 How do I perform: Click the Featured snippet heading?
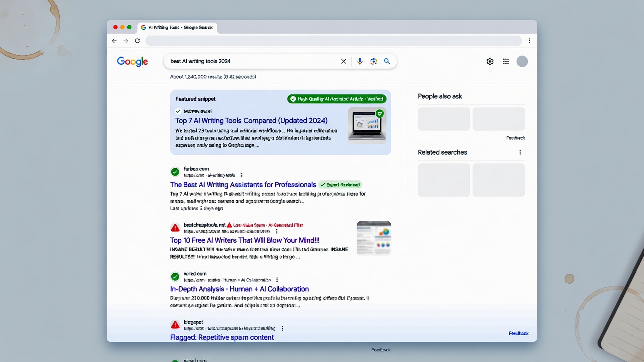tap(195, 99)
